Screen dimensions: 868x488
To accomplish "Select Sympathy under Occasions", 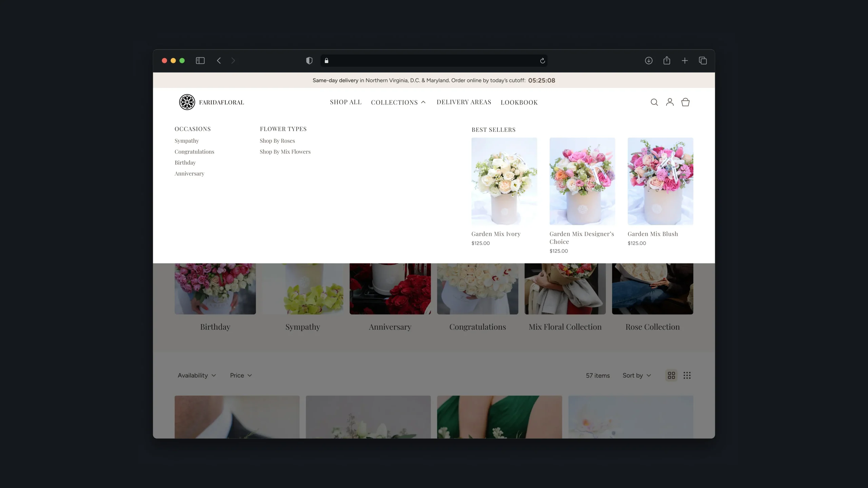I will tap(186, 141).
